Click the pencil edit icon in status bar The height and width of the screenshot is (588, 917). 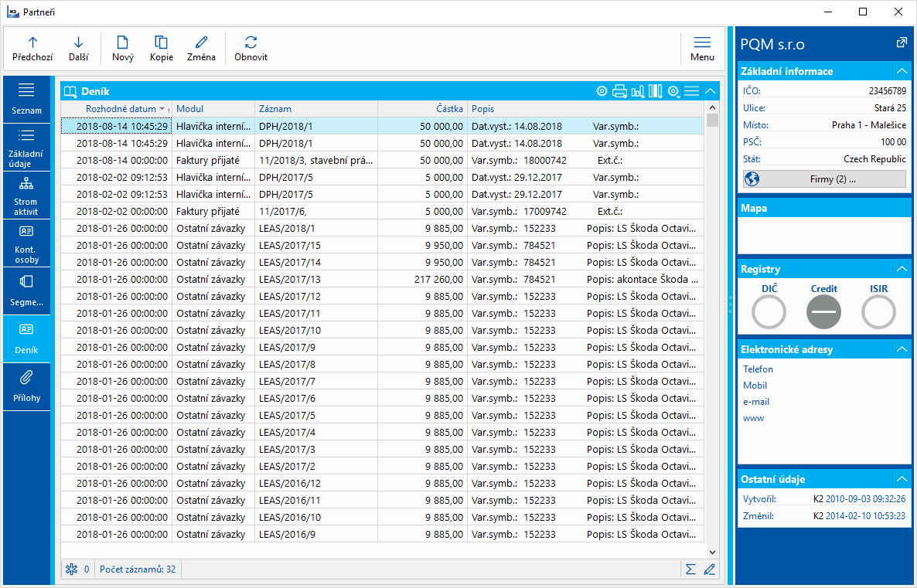point(710,569)
